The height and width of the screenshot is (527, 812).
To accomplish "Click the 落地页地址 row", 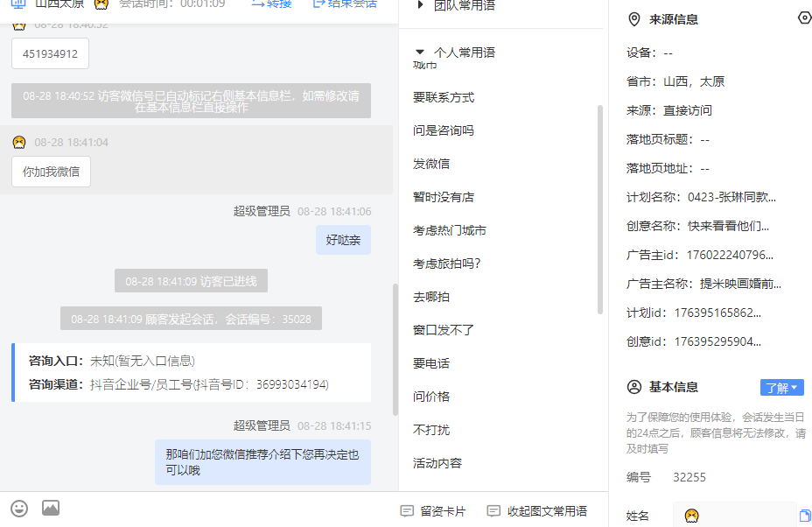I will [668, 168].
